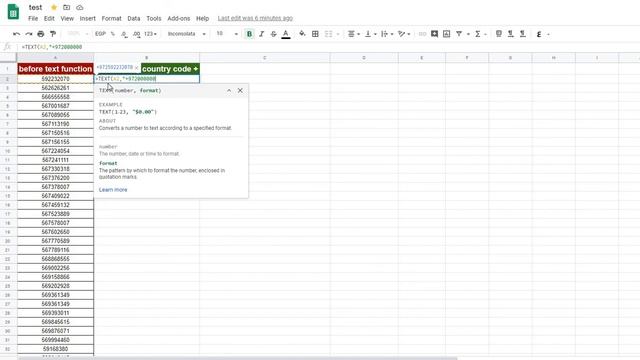Open the Tools menu
Viewport: 640px width, 360px height.
[153, 18]
